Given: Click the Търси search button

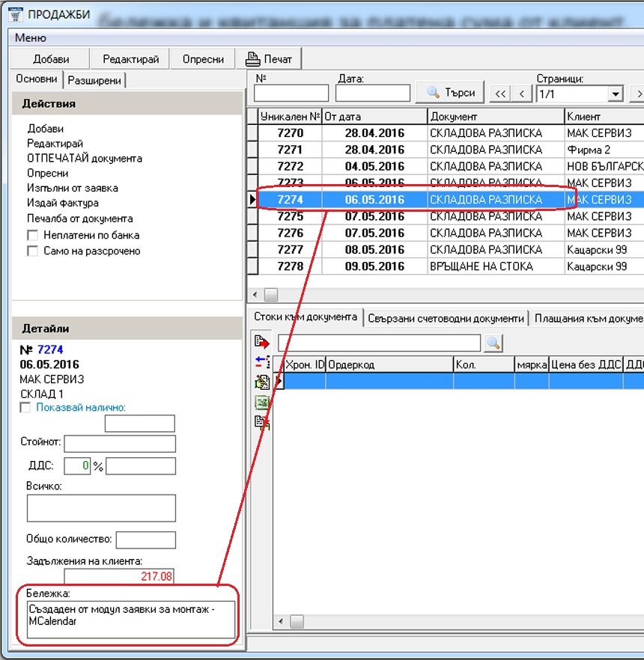Looking at the screenshot, I should (x=450, y=92).
